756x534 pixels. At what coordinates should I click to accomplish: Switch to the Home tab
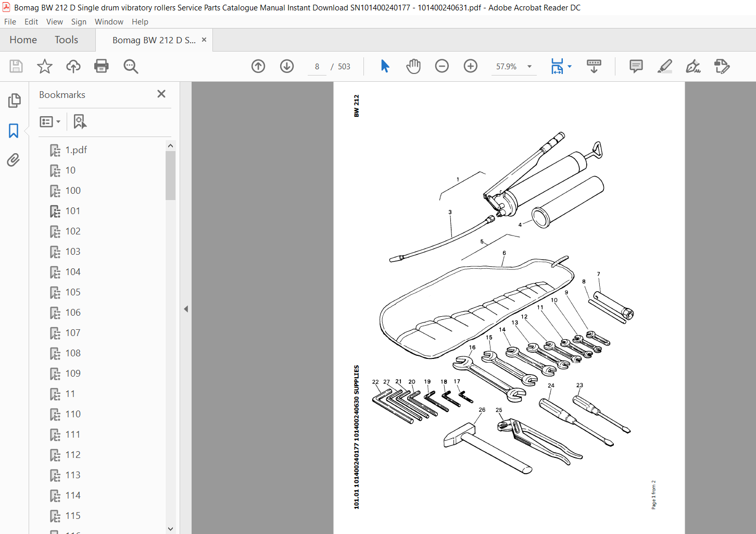coord(23,40)
